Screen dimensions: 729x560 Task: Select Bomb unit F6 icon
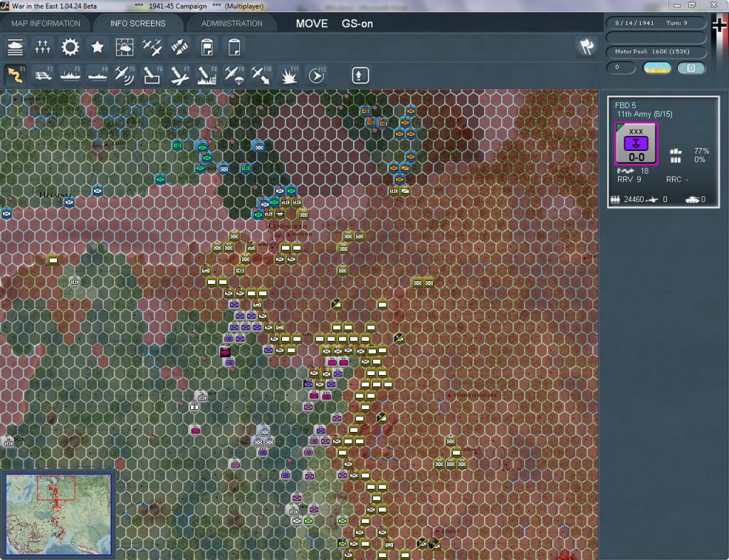click(152, 75)
